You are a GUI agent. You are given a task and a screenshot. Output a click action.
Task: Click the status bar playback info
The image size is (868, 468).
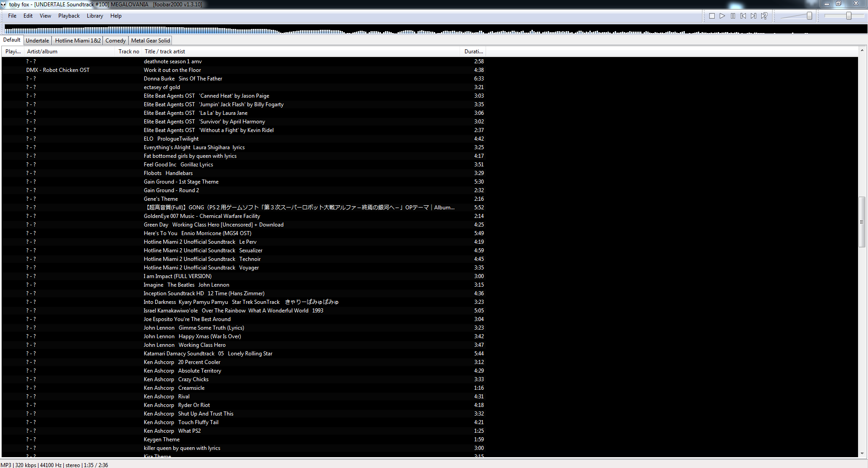coord(54,465)
